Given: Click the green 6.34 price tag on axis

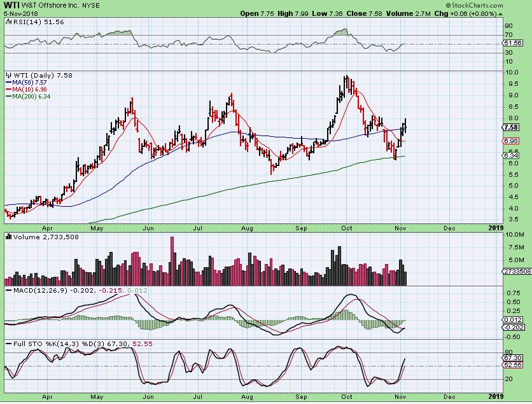Looking at the screenshot, I should point(511,156).
